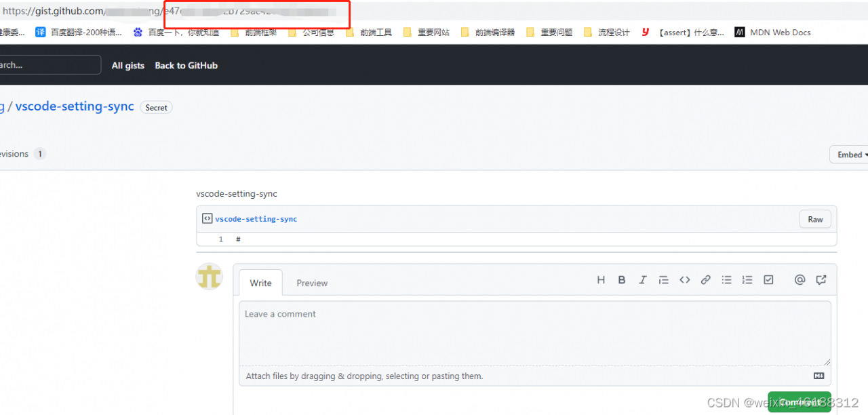Open the Embed dropdown

(850, 155)
